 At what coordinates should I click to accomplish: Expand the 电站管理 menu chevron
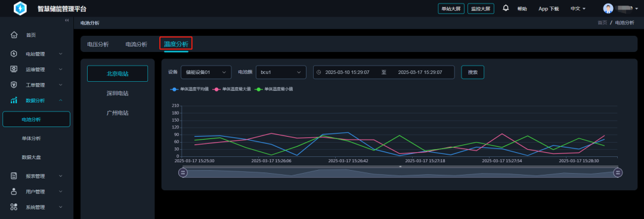click(60, 54)
